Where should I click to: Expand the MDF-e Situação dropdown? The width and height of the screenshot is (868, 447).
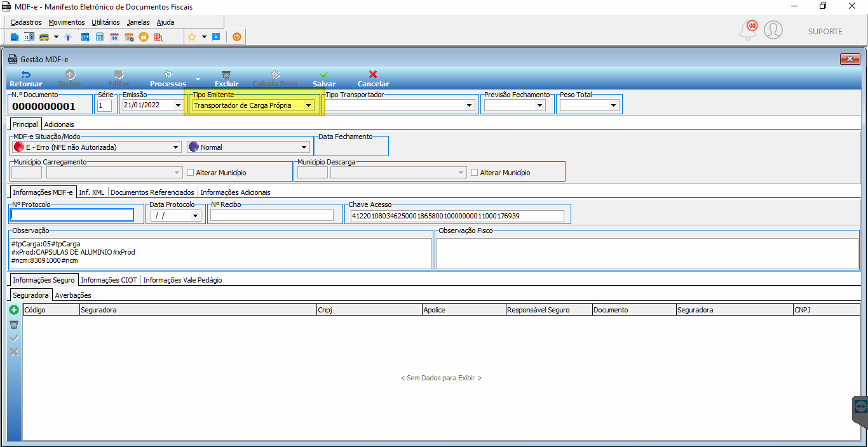click(176, 147)
